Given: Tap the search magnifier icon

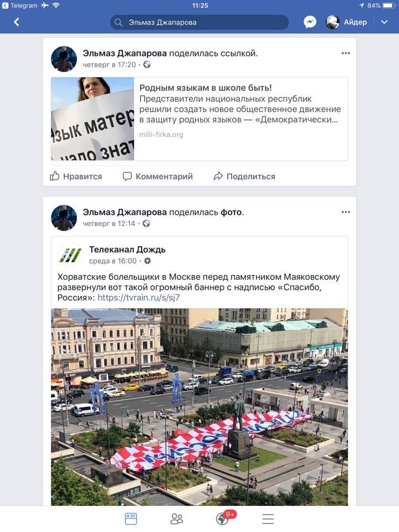Looking at the screenshot, I should click(118, 22).
